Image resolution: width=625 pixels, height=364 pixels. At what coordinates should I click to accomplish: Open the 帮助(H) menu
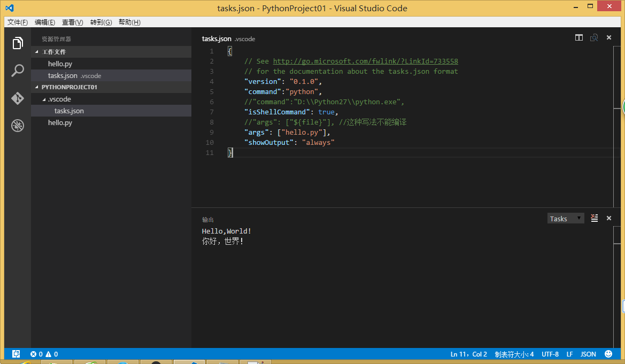129,22
